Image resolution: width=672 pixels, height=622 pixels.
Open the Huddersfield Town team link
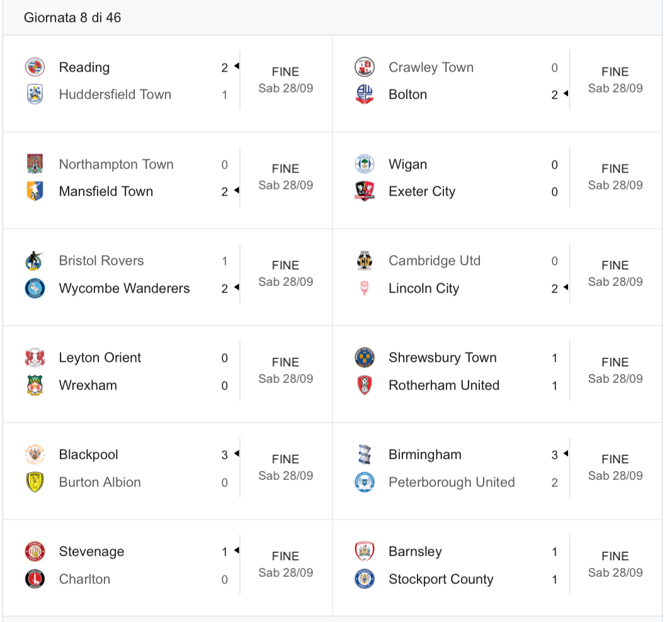[115, 94]
